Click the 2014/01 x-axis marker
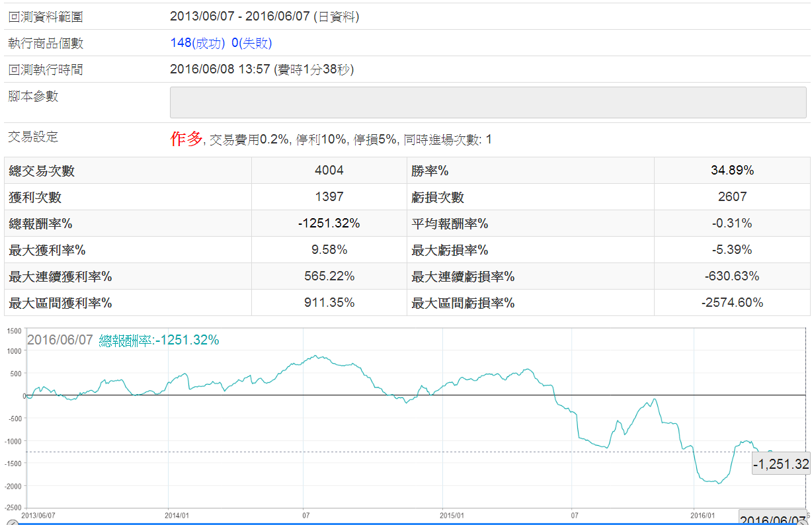Viewport: 812px width, 525px height. pos(177,514)
